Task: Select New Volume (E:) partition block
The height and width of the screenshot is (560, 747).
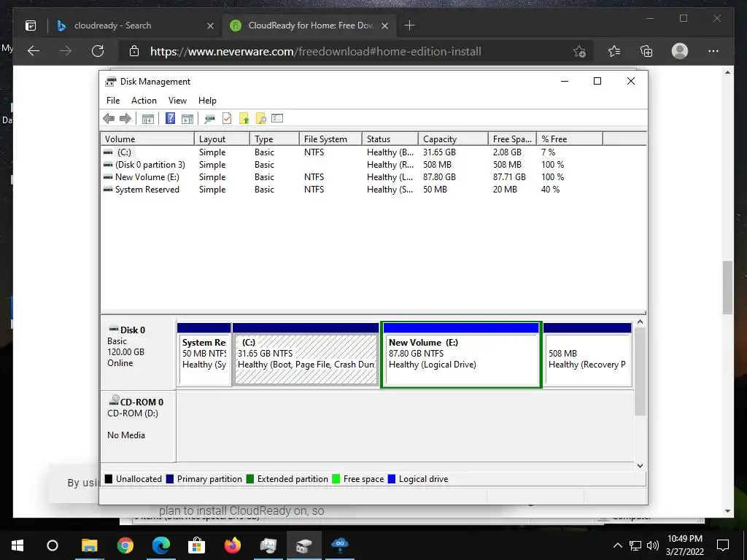Action: [461, 355]
